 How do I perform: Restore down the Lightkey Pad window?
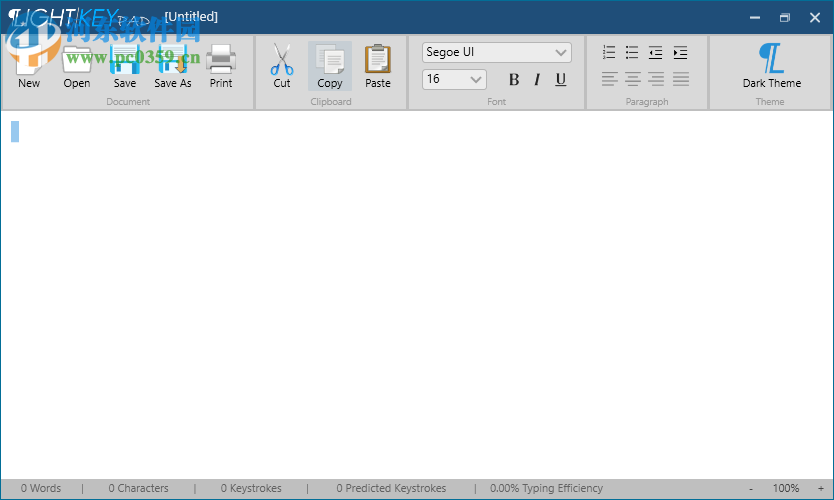(785, 18)
